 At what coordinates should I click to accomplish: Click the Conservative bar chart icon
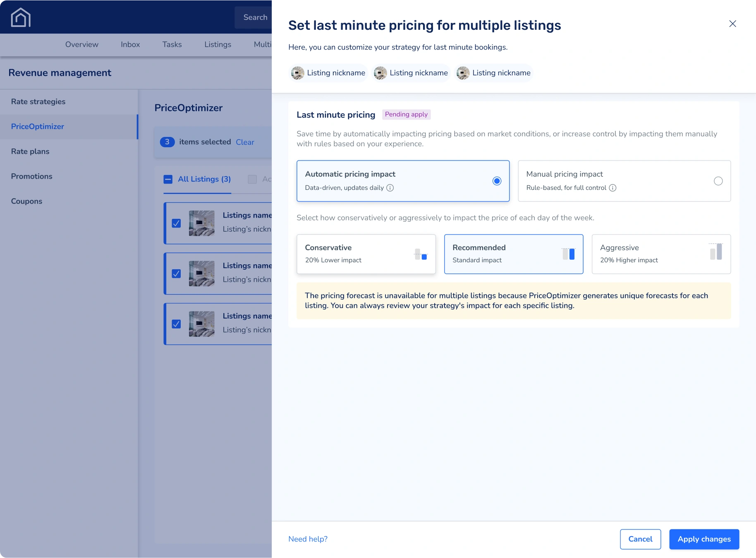[x=421, y=254]
